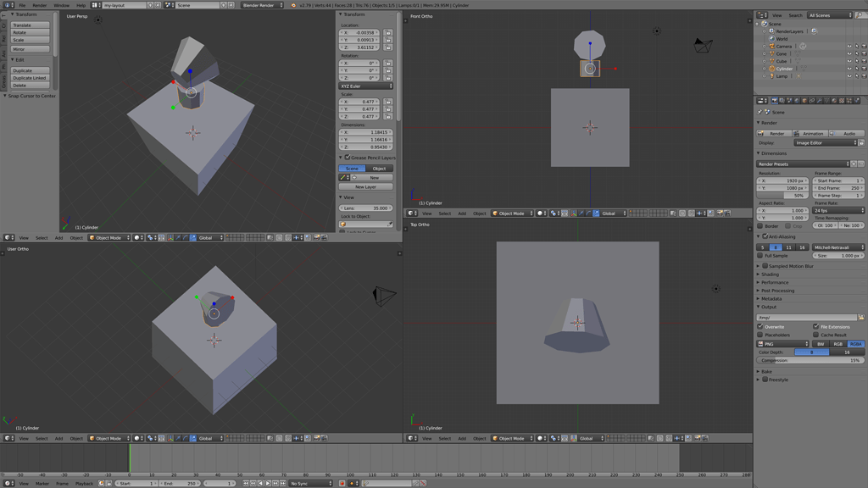Screen dimensions: 868x488
Task: Toggle the Anti-Aliasing checkbox
Action: (x=765, y=236)
